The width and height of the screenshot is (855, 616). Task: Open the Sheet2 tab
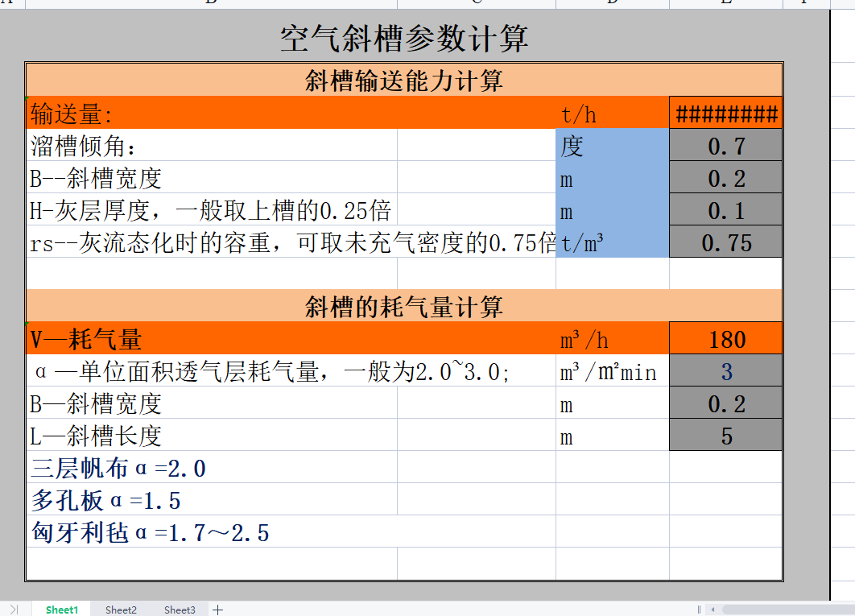point(121,610)
